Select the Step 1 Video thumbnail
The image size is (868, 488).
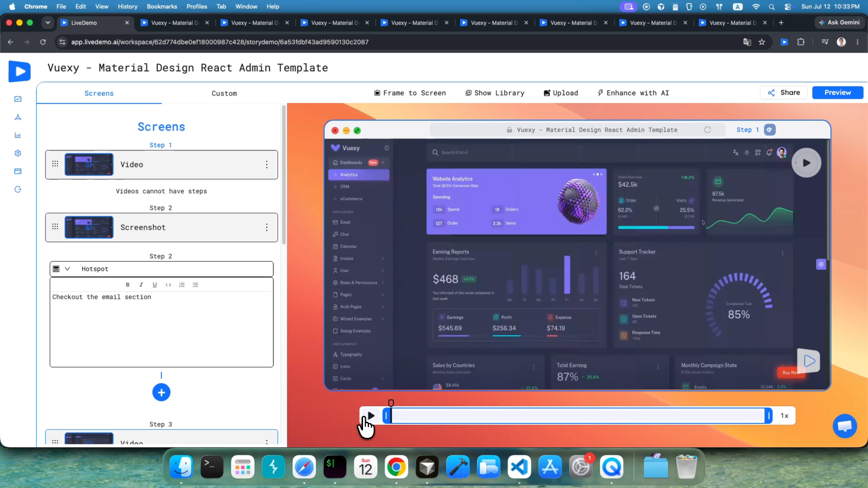pos(89,164)
